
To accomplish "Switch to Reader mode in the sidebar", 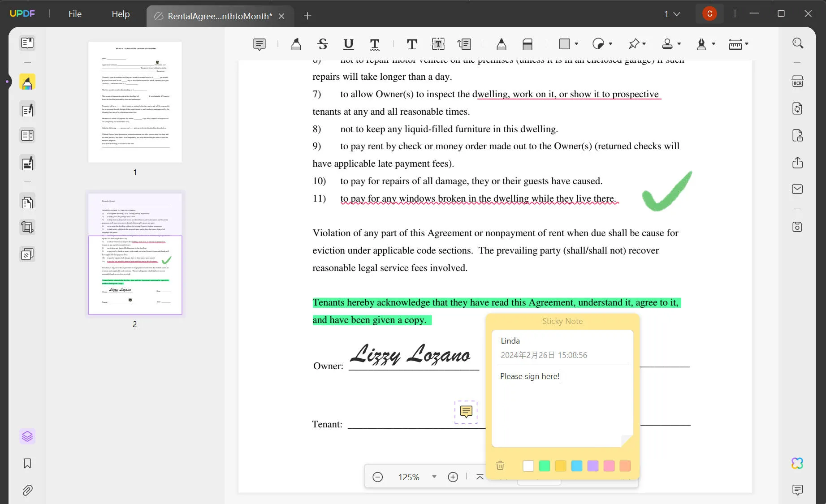I will coord(27,43).
